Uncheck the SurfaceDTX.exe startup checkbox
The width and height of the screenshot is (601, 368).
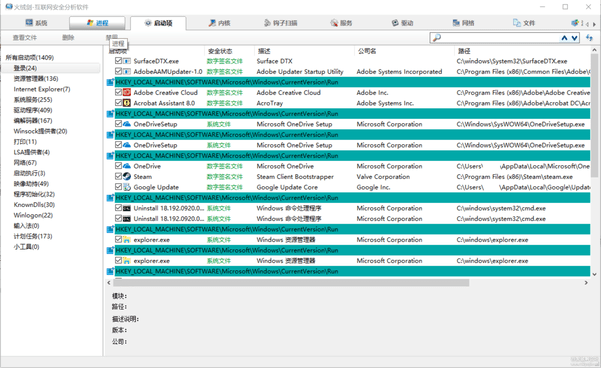point(118,61)
